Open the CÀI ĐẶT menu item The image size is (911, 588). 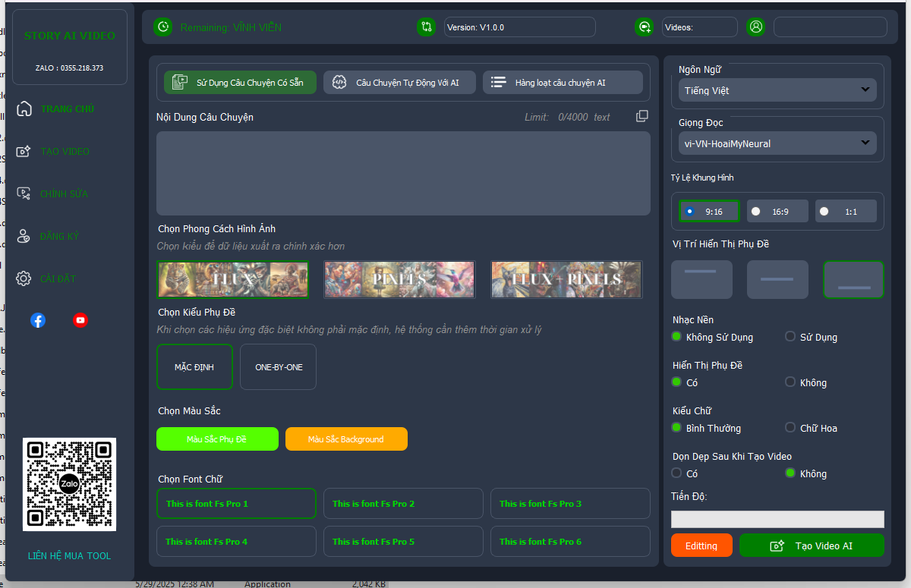[58, 279]
